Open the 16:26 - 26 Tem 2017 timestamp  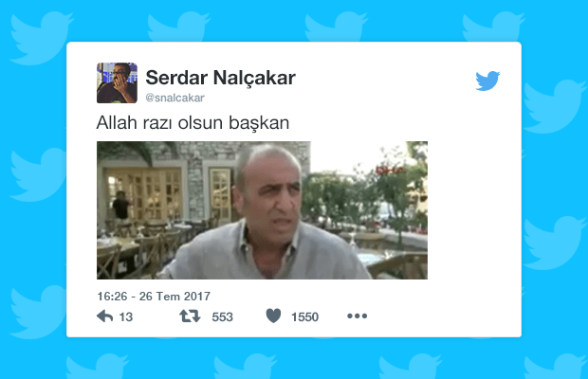(x=154, y=297)
